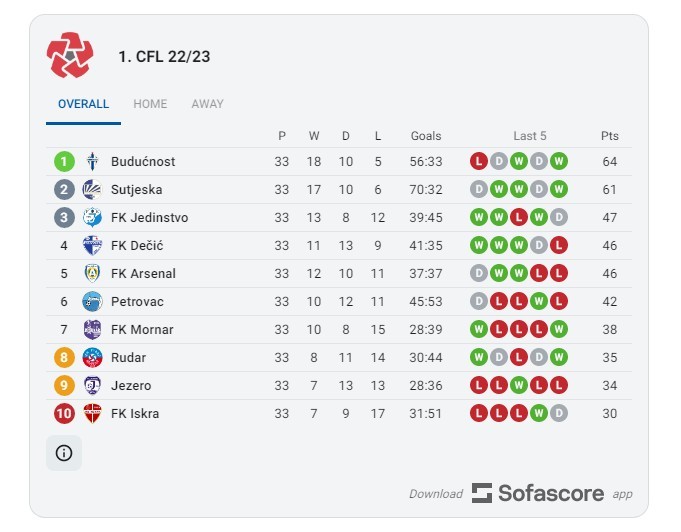Click the Budućnost club crest
Image resolution: width=681 pixels, height=532 pixels.
[x=92, y=162]
